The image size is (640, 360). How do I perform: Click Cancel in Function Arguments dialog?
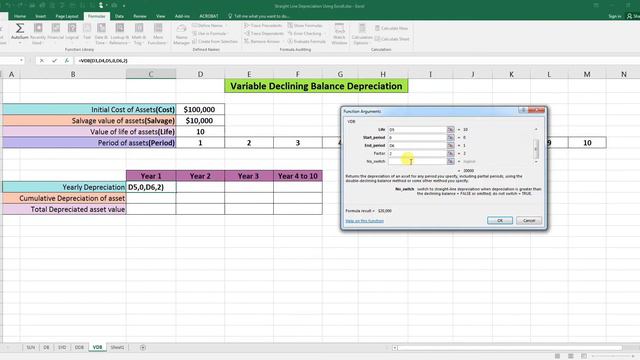529,220
